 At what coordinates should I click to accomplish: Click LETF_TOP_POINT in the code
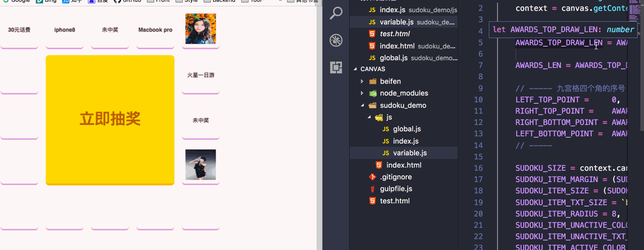point(547,100)
